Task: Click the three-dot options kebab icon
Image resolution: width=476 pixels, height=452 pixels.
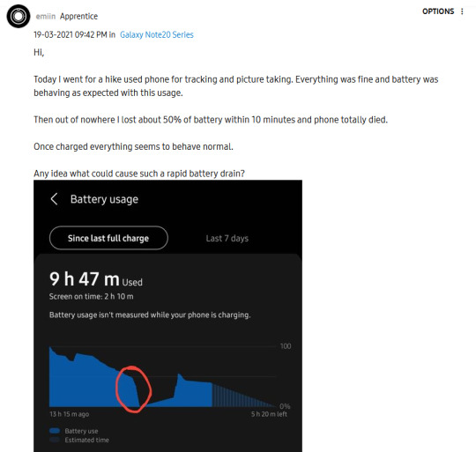Action: (462, 11)
